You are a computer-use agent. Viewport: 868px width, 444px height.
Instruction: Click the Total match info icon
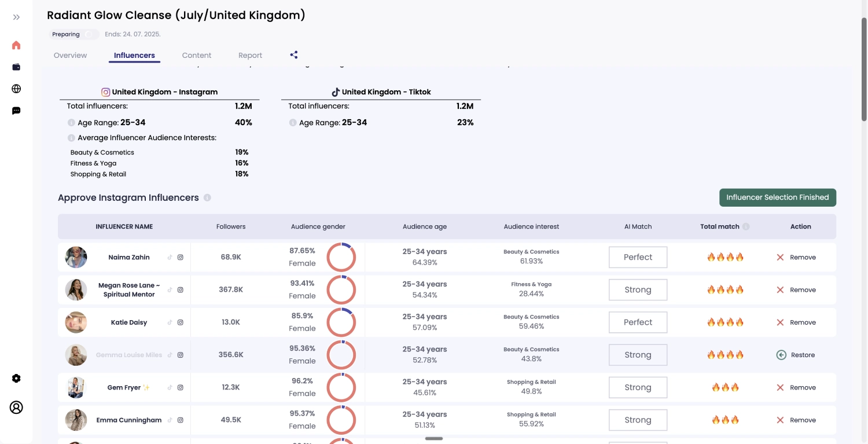click(746, 227)
